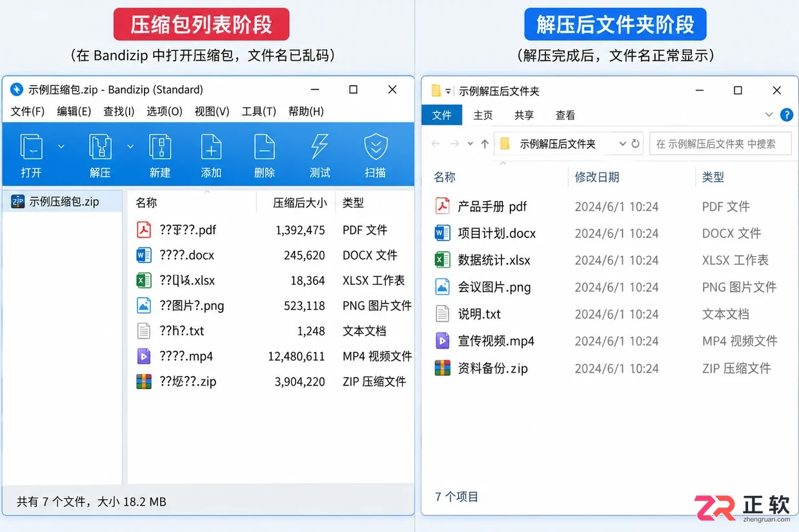
Task: Open recent locations dropdown arrow
Action: [x=470, y=144]
